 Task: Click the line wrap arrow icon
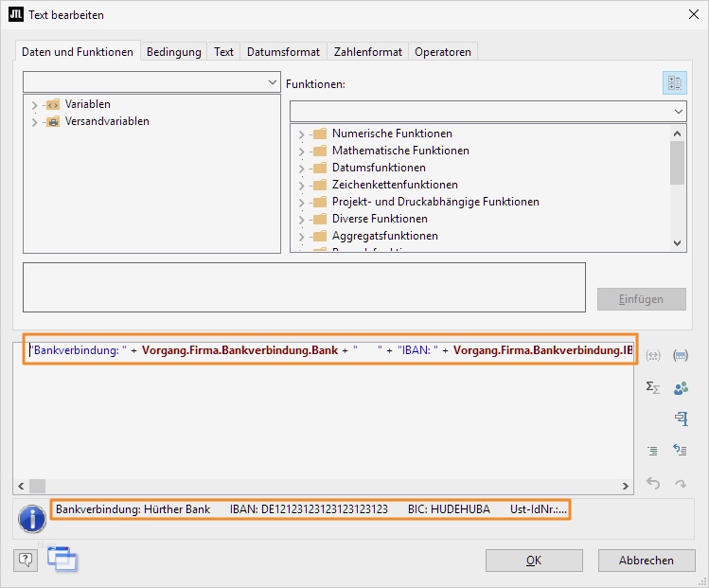(680, 450)
